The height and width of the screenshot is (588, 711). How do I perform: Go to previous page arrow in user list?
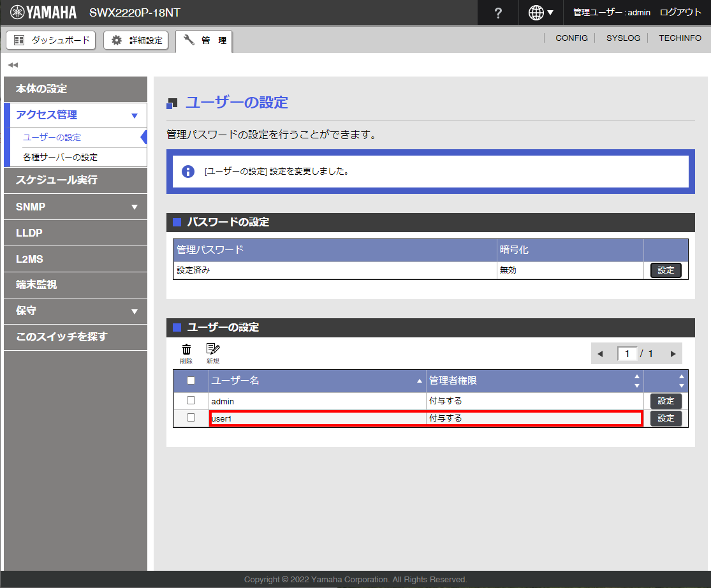pyautogui.click(x=600, y=354)
